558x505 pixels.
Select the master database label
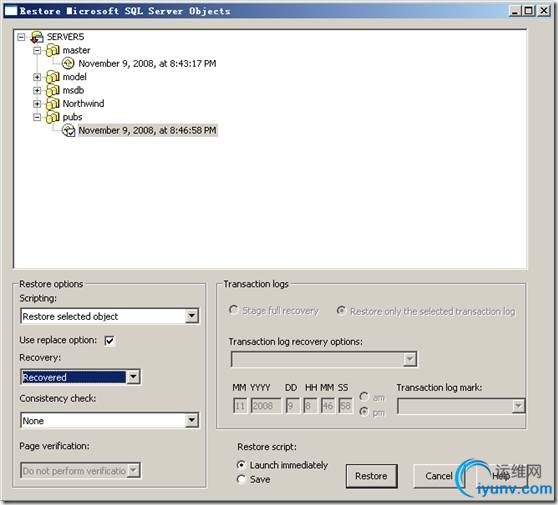coord(77,50)
